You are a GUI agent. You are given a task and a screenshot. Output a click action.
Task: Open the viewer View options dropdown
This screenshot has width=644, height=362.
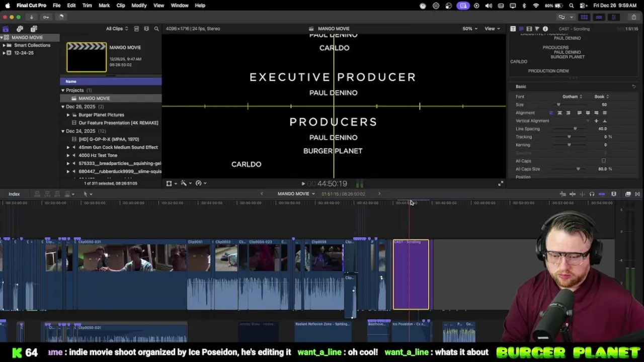(x=492, y=29)
